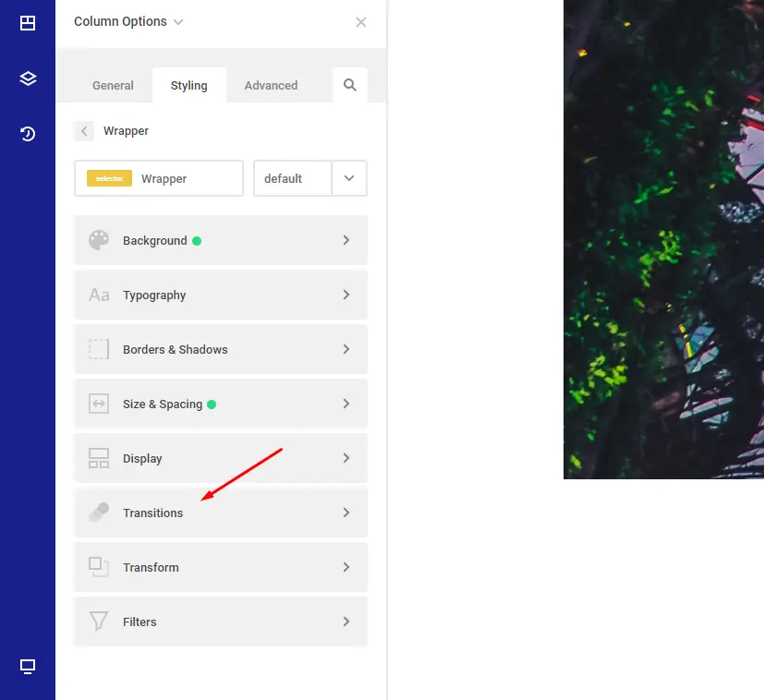The height and width of the screenshot is (700, 764).
Task: Open the layout grid icon in the blue sidebar
Action: click(x=28, y=22)
